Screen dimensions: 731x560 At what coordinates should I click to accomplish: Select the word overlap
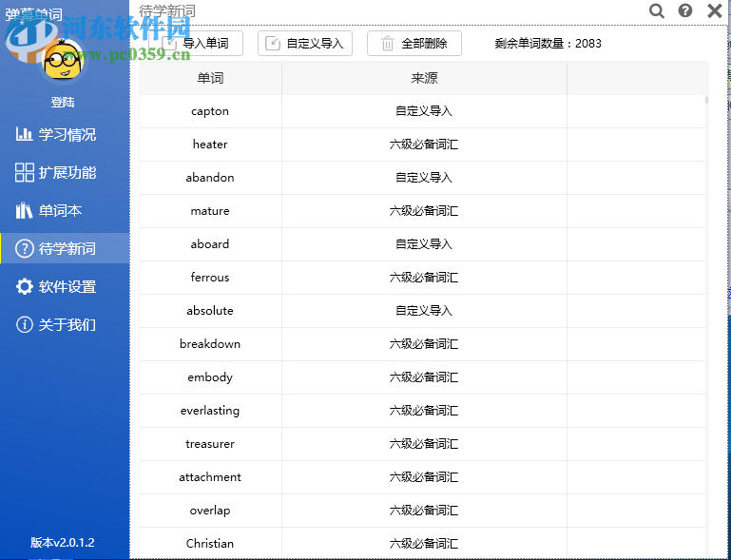[210, 511]
